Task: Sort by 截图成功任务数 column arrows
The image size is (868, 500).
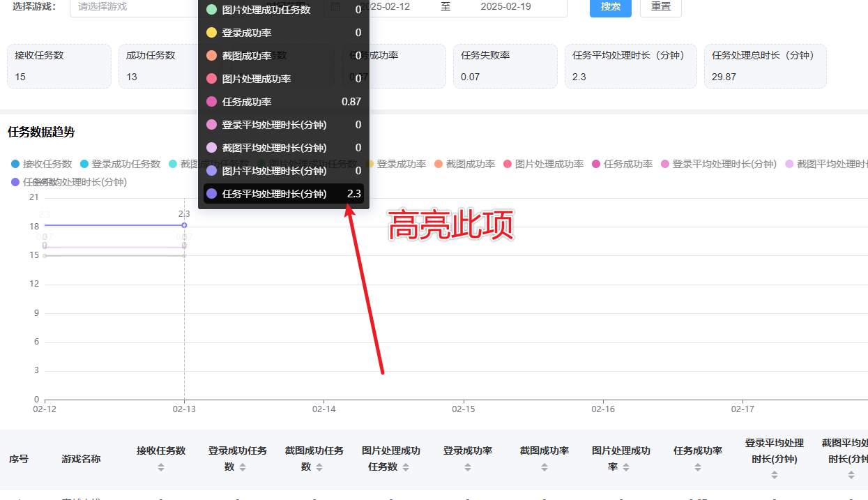Action: click(319, 467)
